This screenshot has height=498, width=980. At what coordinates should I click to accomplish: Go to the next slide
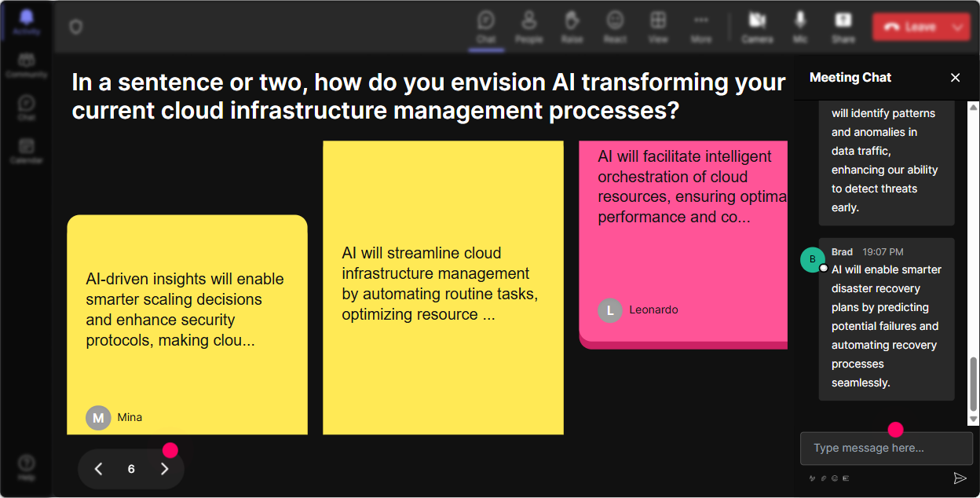(x=164, y=469)
